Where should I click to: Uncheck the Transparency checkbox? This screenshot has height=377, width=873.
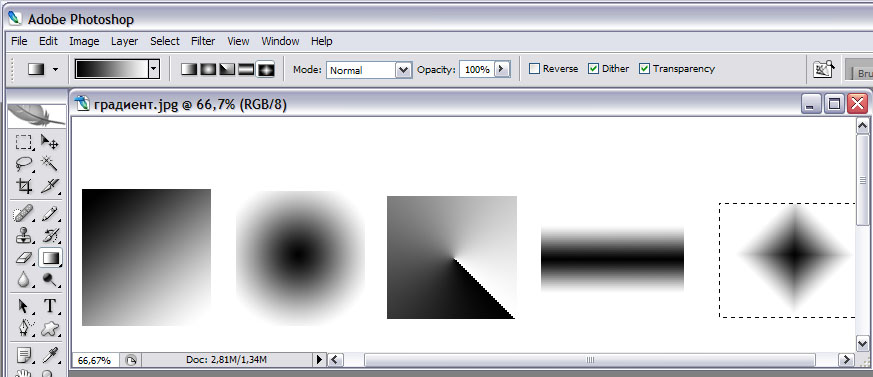coord(645,69)
